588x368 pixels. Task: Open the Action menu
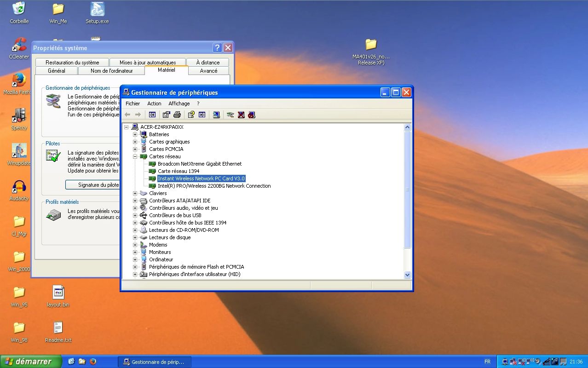(154, 103)
